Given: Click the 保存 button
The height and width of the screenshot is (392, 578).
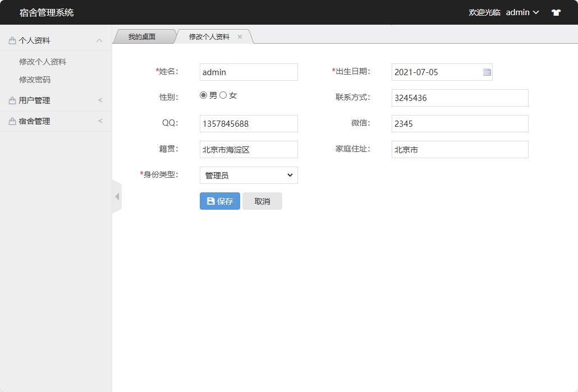Looking at the screenshot, I should pos(219,201).
